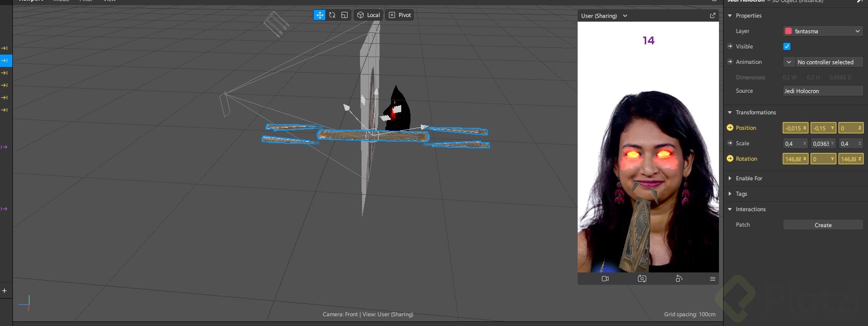Select the Rotate manipulator tool
The image size is (868, 326).
(332, 15)
